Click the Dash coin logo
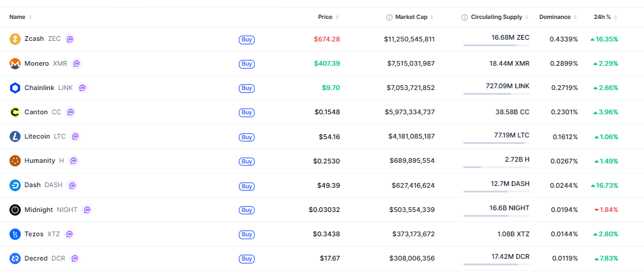This screenshot has width=644, height=273. pyautogui.click(x=15, y=185)
